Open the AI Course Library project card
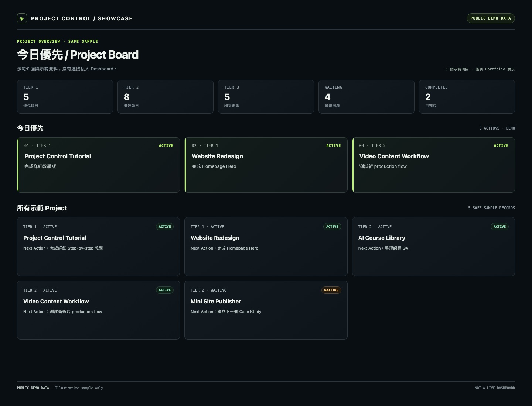This screenshot has height=406, width=532. coord(433,247)
